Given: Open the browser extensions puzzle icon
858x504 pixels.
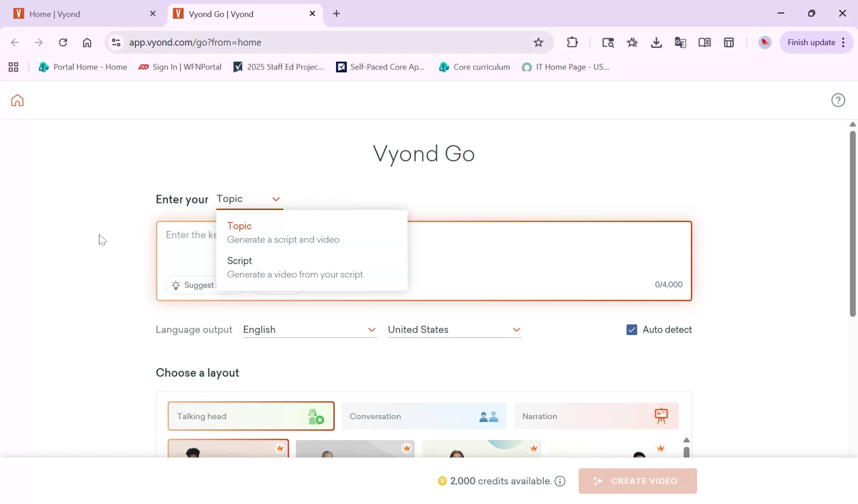Looking at the screenshot, I should click(572, 42).
